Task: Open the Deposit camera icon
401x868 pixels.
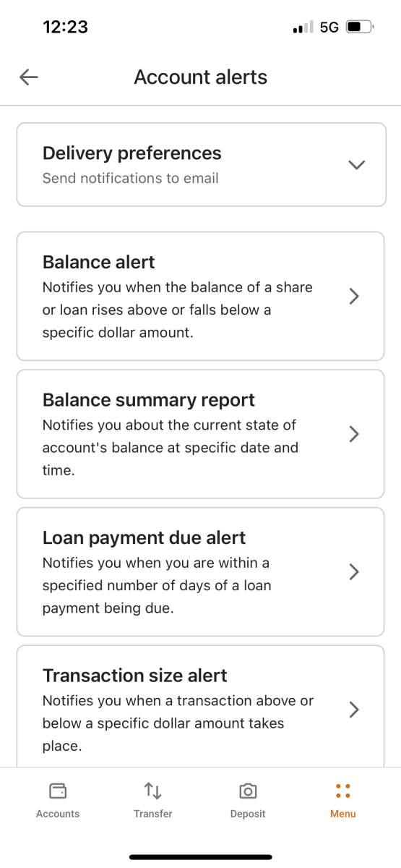Action: click(248, 791)
